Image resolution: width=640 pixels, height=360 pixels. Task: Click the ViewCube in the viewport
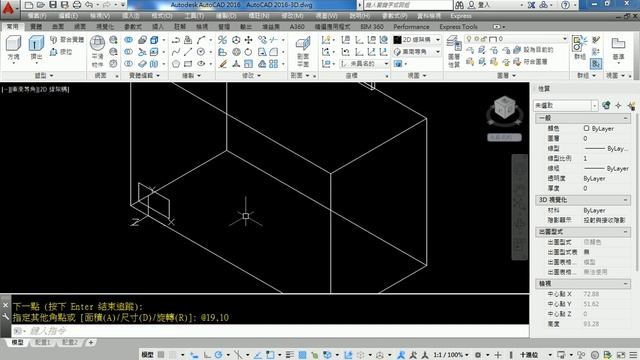pyautogui.click(x=504, y=108)
